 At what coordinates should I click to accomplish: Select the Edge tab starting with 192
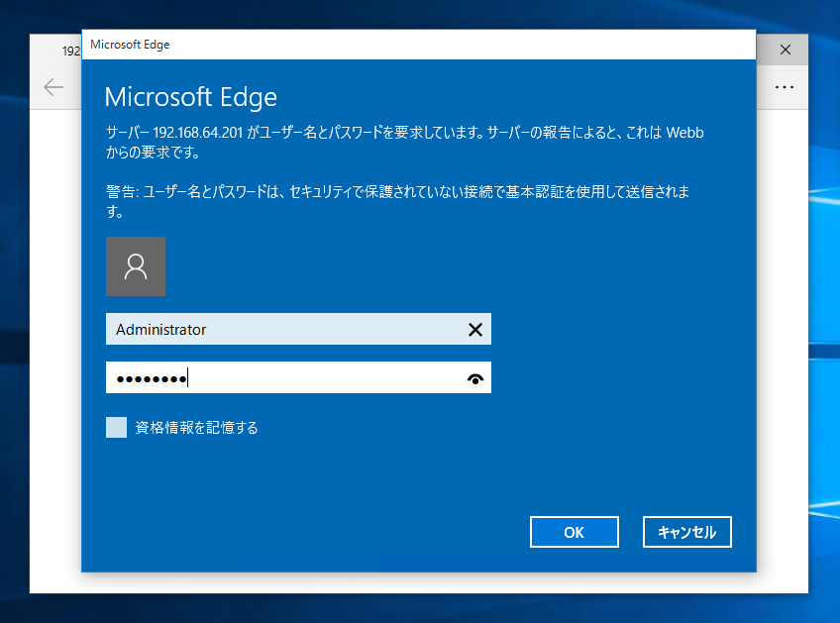click(x=70, y=51)
